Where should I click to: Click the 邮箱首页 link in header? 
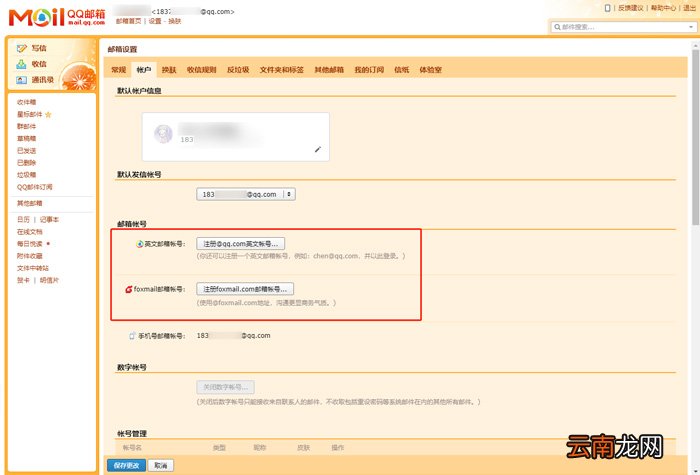(x=129, y=21)
